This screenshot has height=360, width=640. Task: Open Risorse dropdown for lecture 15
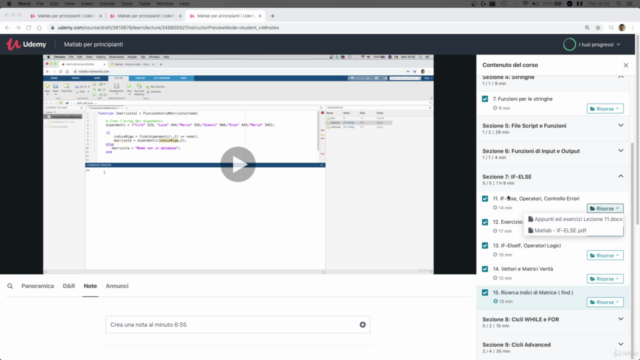tap(605, 302)
